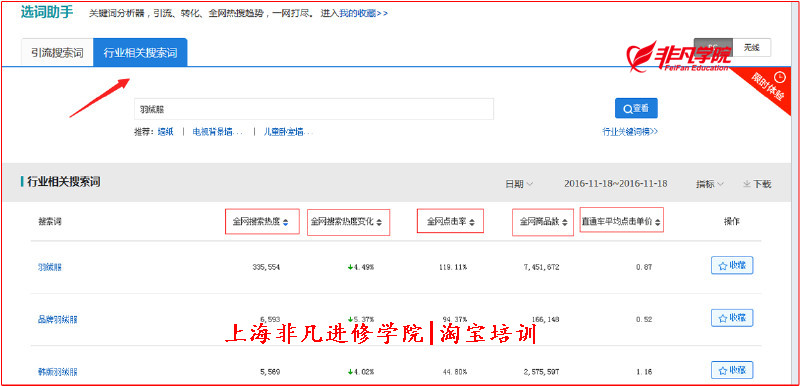
Task: Click the blue 查看 search button
Action: (x=636, y=108)
